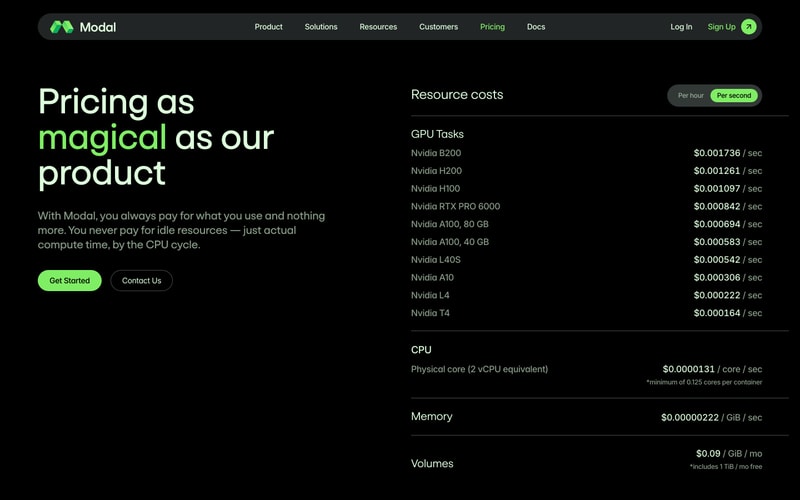Click the includes 1 TiB / mo free note
800x500 pixels.
726,467
